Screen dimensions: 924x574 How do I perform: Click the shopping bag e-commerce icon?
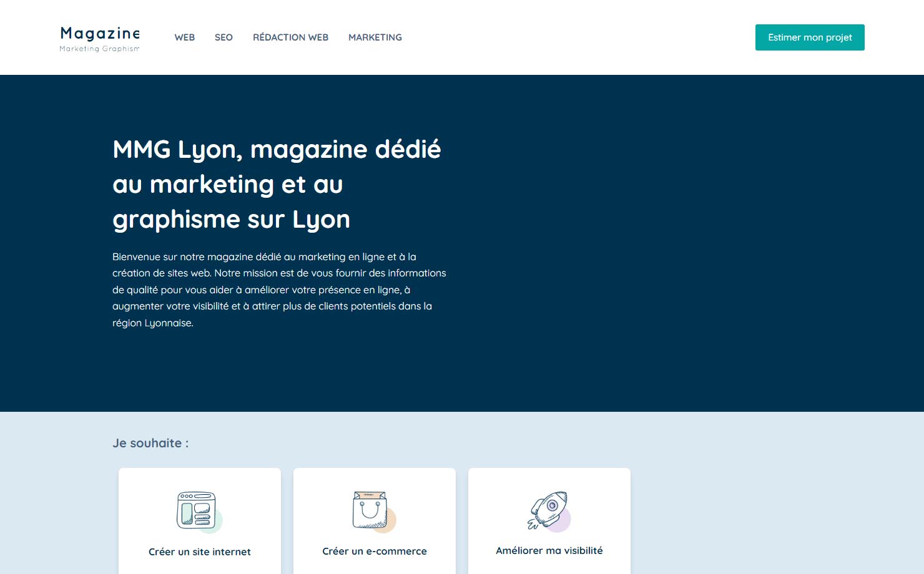375,512
